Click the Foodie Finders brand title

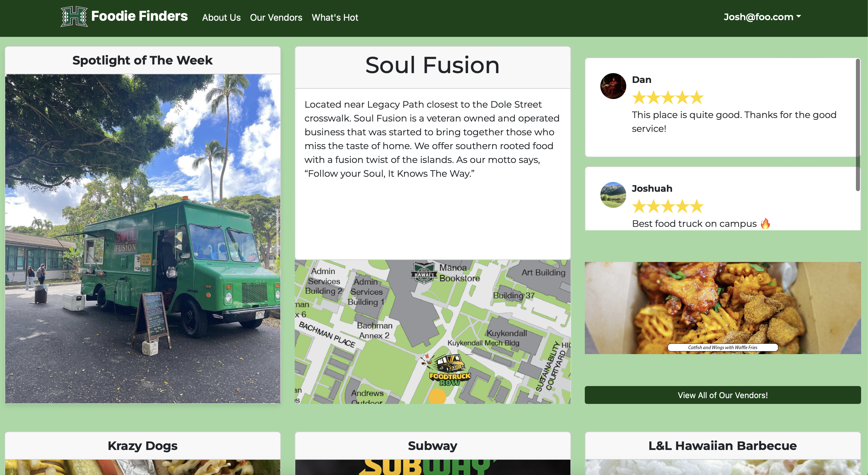140,16
